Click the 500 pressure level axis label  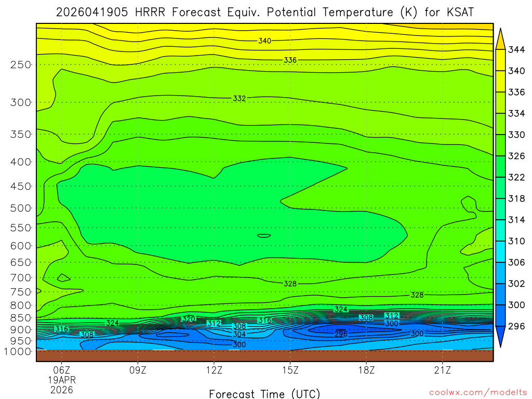[x=20, y=208]
